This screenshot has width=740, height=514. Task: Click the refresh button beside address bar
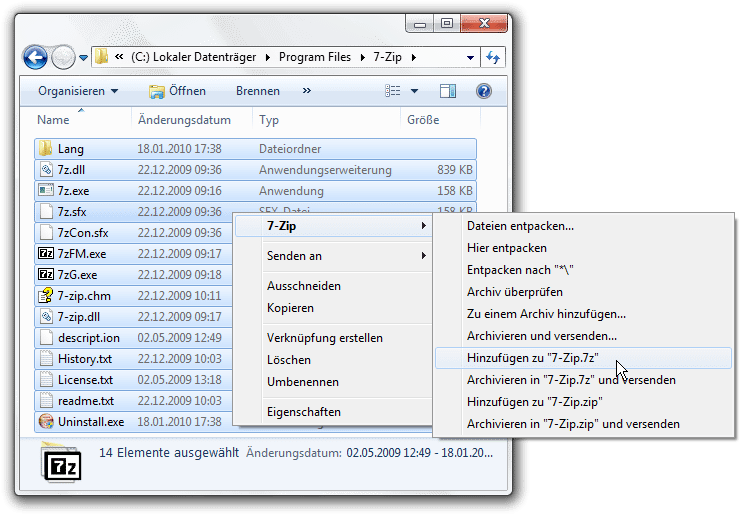(493, 58)
